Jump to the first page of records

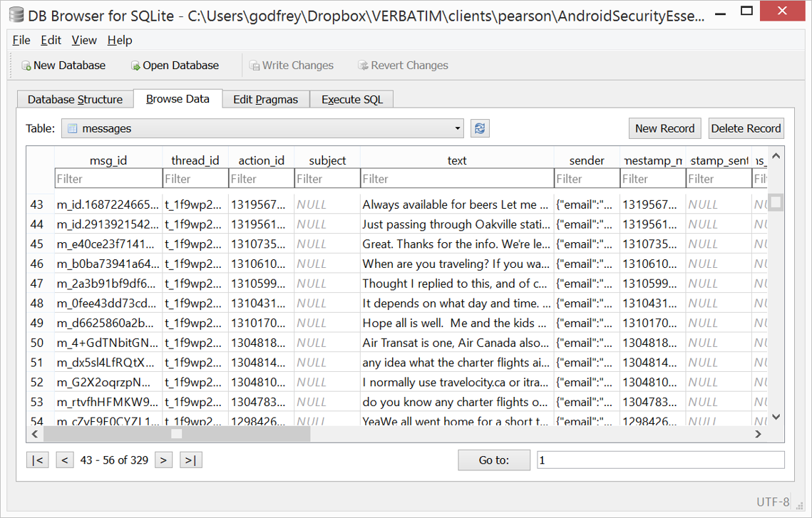[38, 460]
